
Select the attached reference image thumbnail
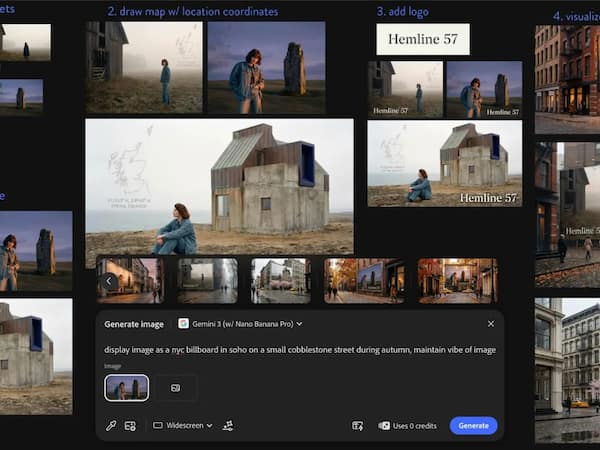pos(127,388)
